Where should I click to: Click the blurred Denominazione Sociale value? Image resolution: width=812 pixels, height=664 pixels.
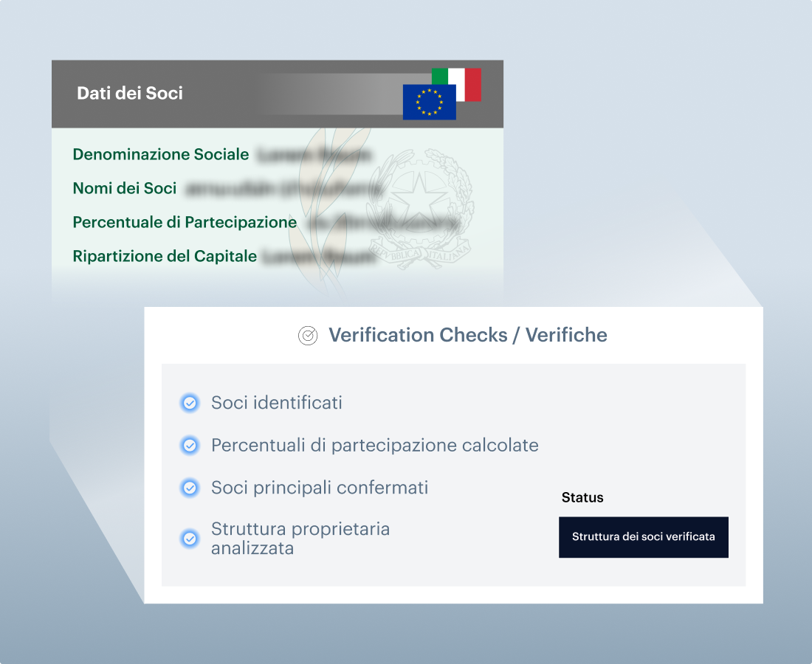pos(314,156)
